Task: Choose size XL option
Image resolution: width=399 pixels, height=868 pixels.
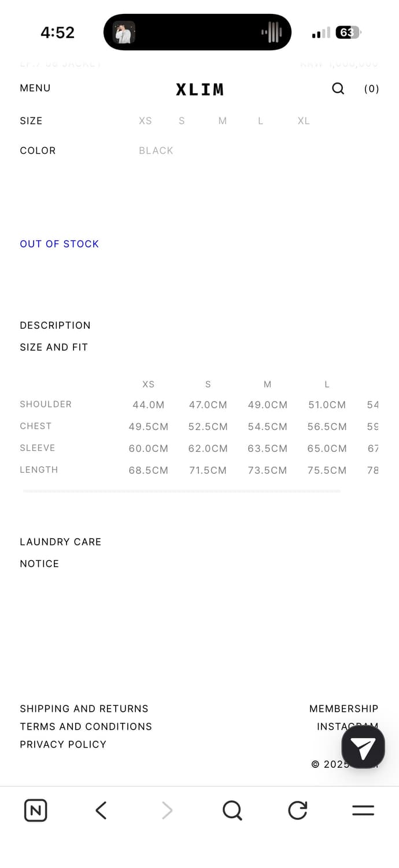Action: tap(304, 121)
